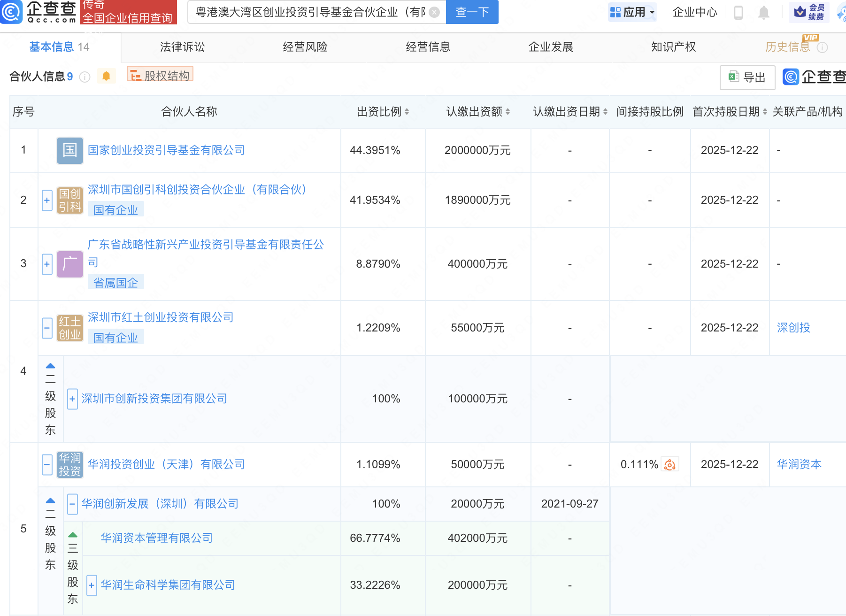
Task: Expand the 深圳市国创引科创投资合伙企业 row
Action: pyautogui.click(x=47, y=200)
